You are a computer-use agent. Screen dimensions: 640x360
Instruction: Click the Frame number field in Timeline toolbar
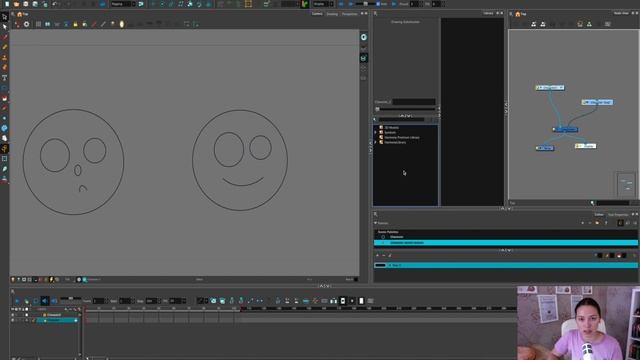coord(98,301)
